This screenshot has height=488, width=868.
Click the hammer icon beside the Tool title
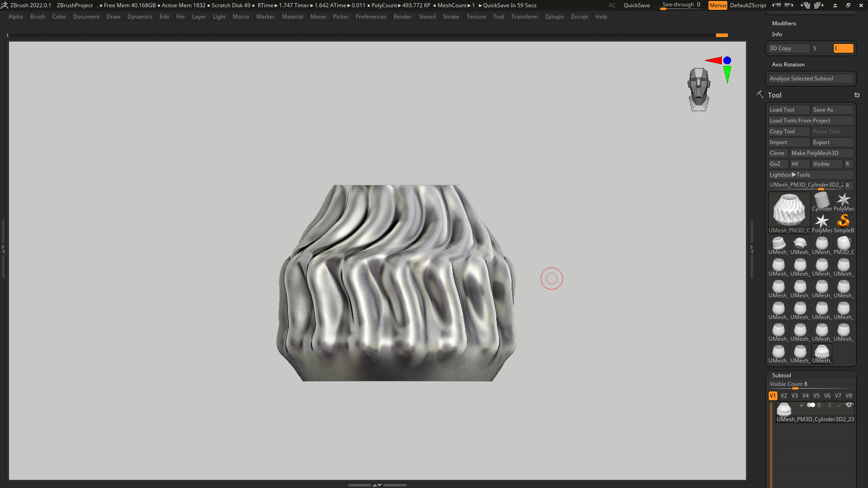(760, 94)
